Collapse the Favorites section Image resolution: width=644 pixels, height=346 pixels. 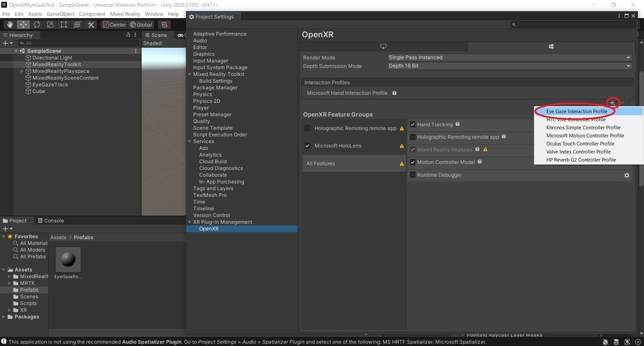tap(4, 236)
